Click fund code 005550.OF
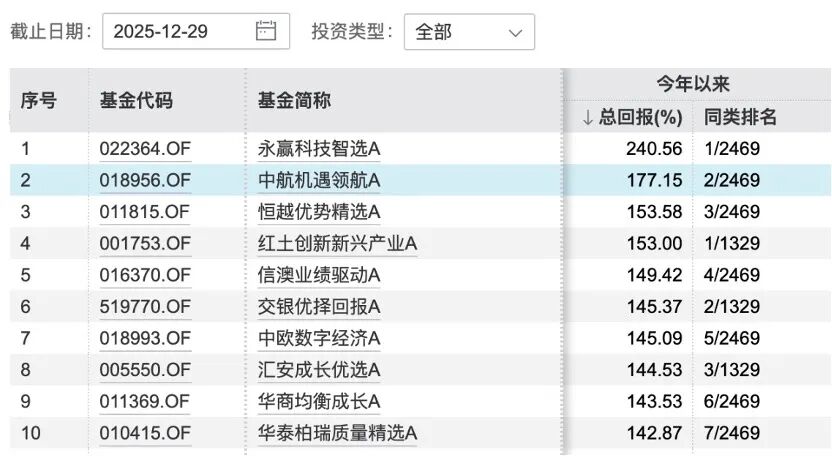This screenshot has width=832, height=456. (145, 370)
